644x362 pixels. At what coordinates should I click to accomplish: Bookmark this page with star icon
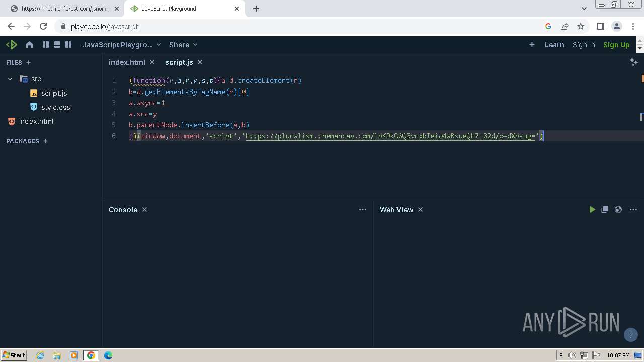(x=581, y=26)
